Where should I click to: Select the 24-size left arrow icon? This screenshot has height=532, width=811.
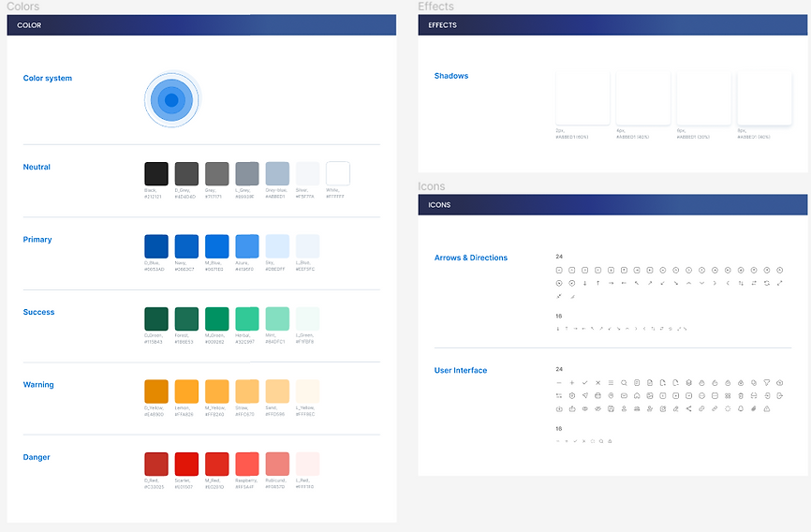coord(624,283)
